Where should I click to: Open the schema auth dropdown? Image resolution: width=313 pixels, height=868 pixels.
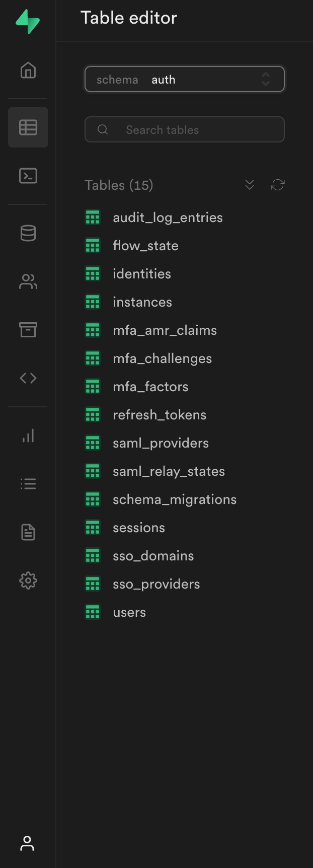click(x=184, y=80)
